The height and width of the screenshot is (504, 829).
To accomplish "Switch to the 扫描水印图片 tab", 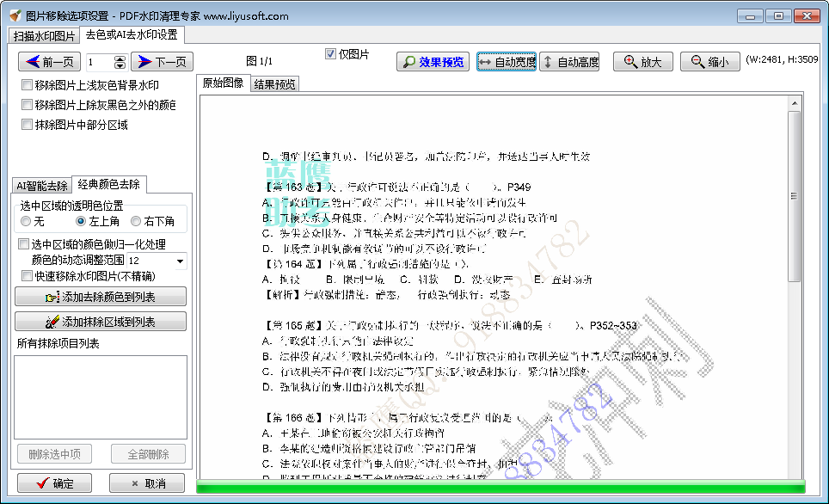I will [x=43, y=36].
